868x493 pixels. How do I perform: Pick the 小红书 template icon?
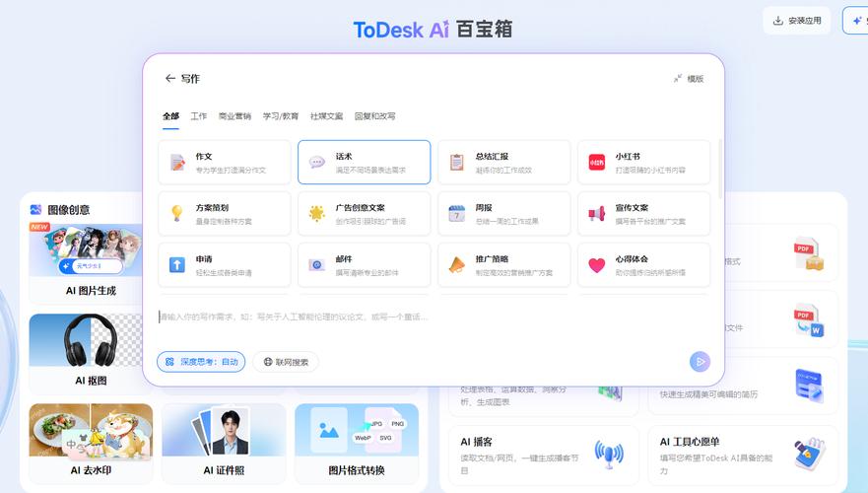[597, 163]
